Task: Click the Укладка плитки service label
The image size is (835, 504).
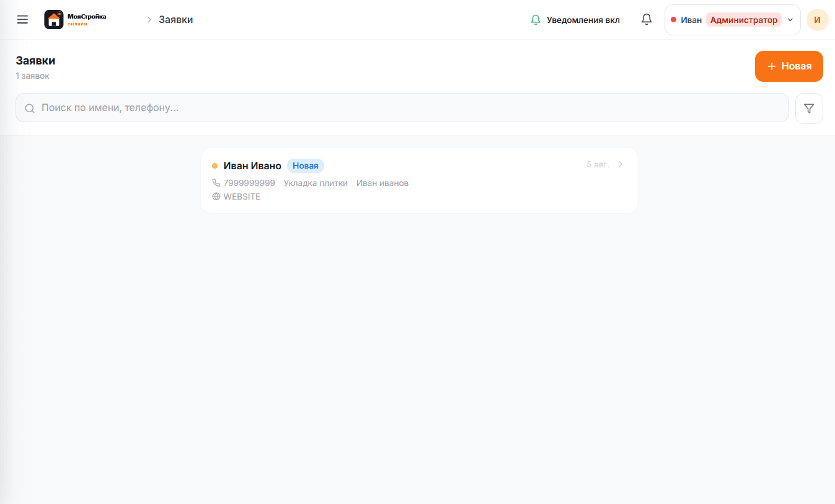Action: click(x=316, y=183)
